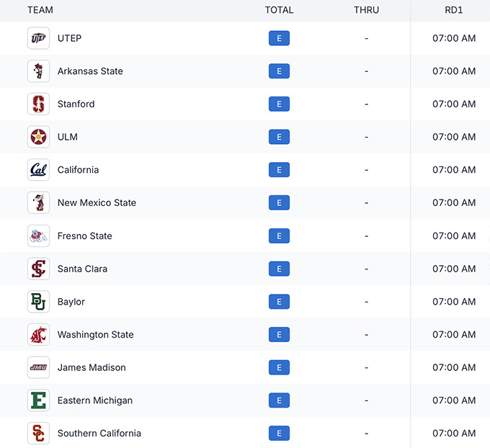Image resolution: width=490 pixels, height=448 pixels.
Task: Sort by the TOTAL column header
Action: click(279, 10)
